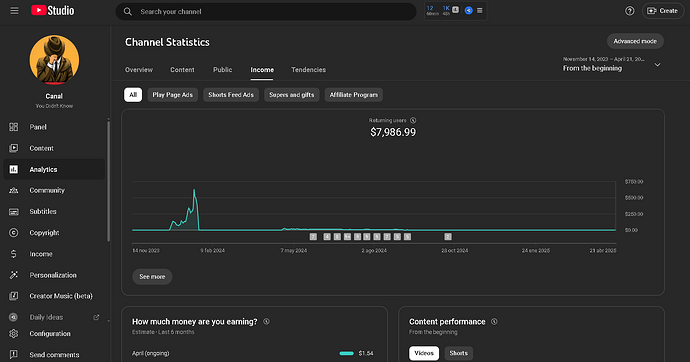This screenshot has width=690, height=362.
Task: Click the channel avatar picture
Action: tap(54, 60)
